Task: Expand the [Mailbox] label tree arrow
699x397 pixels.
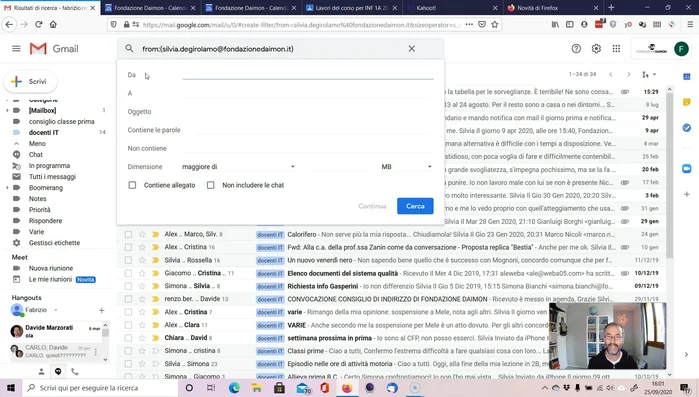Action: [x=7, y=111]
